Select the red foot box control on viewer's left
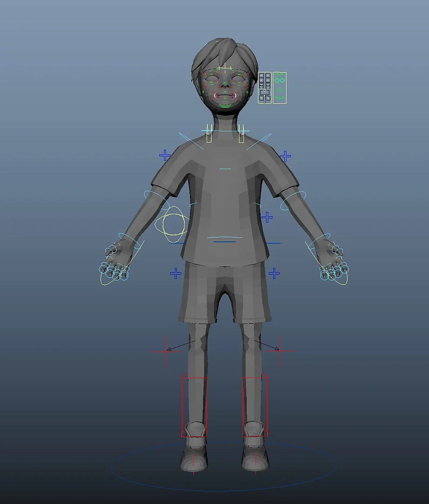Viewport: 429px width, 504px height. 194,405
